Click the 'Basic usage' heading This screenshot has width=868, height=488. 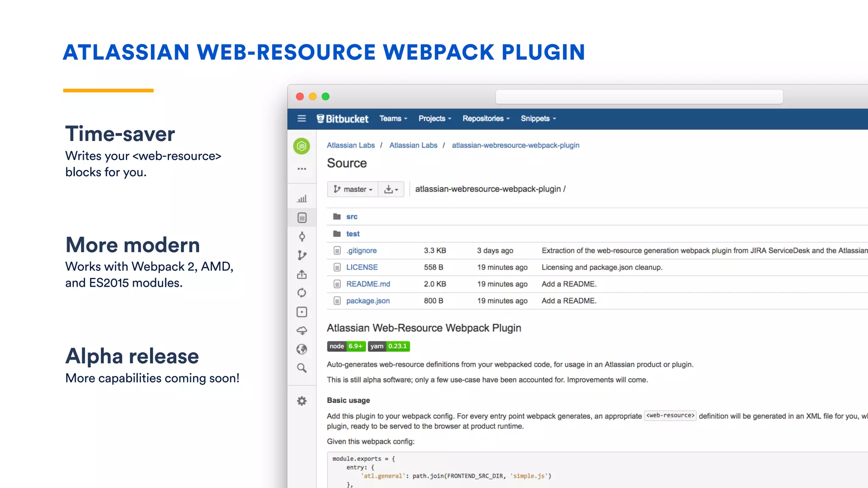pyautogui.click(x=348, y=400)
